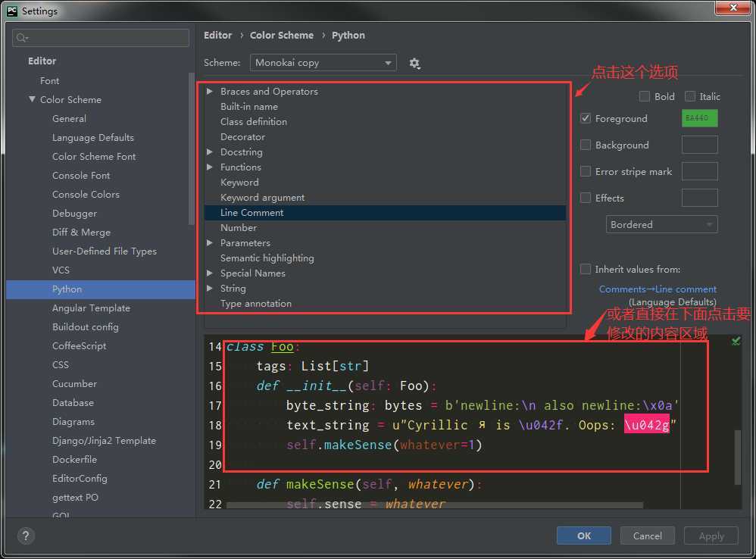Uncheck the Foreground checkbox
The width and height of the screenshot is (756, 559).
pos(586,118)
